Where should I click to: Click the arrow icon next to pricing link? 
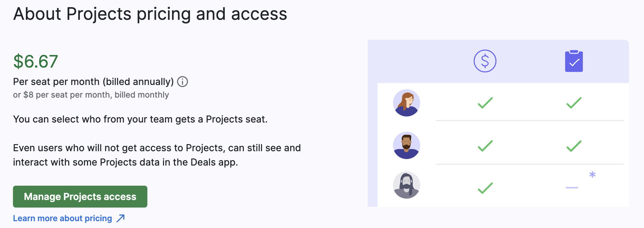tap(120, 218)
